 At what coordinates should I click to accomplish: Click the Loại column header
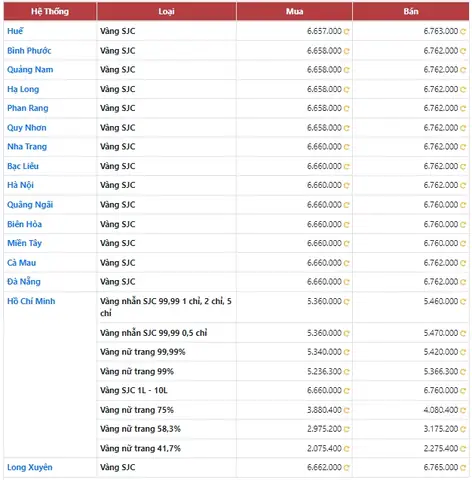(x=166, y=11)
